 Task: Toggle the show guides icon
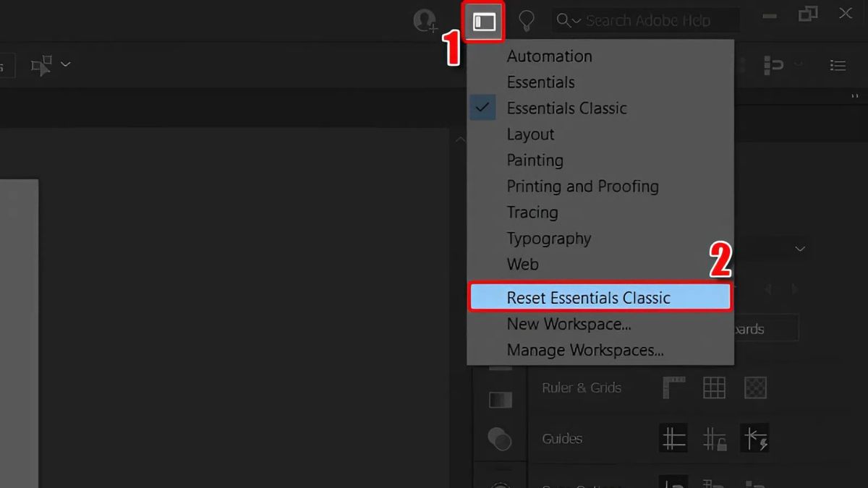click(x=673, y=439)
